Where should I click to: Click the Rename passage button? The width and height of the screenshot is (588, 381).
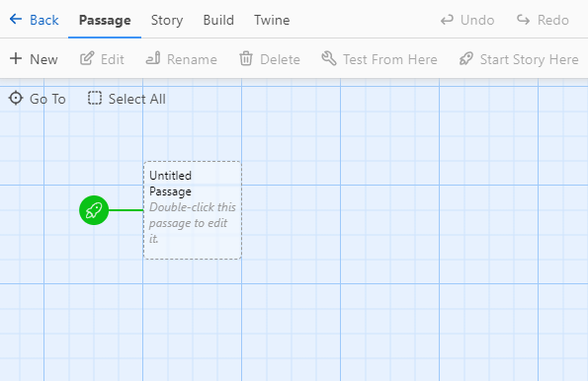[181, 59]
